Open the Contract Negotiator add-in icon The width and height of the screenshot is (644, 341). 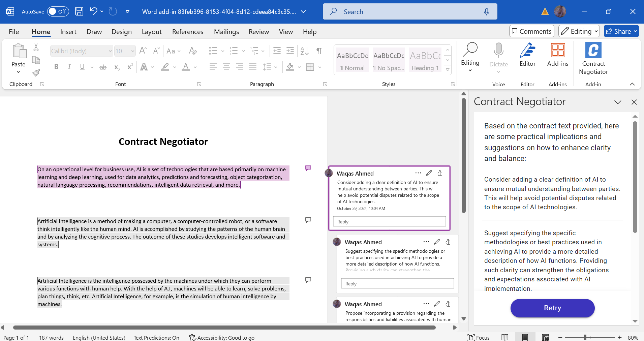(x=593, y=51)
